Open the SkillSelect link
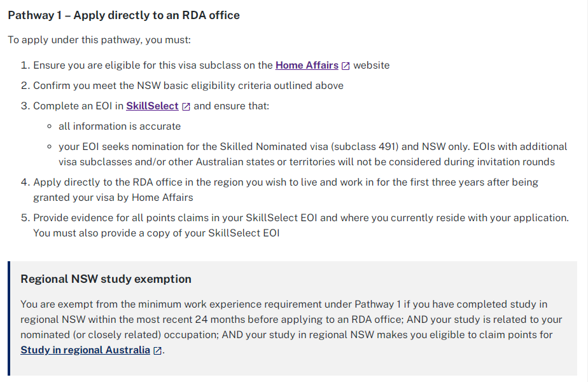 (152, 106)
